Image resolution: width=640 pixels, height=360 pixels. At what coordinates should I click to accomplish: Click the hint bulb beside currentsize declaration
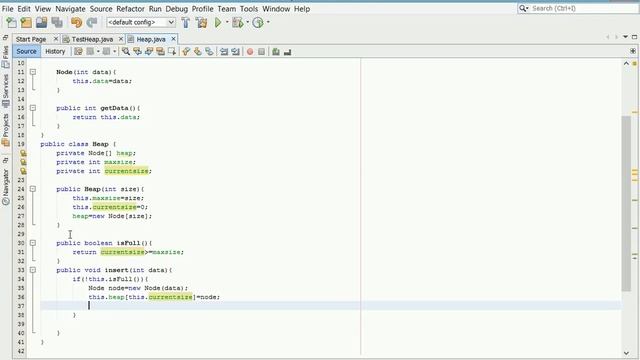pos(23,171)
